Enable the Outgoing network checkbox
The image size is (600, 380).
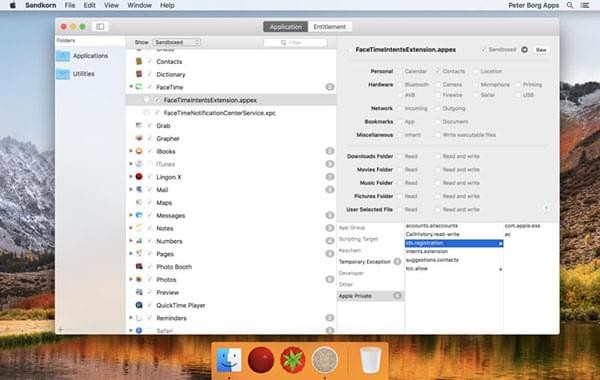[437, 109]
